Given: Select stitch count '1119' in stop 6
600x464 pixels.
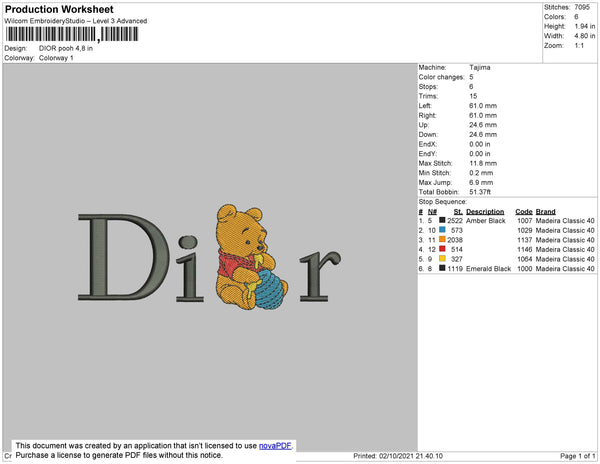Looking at the screenshot, I should (455, 269).
